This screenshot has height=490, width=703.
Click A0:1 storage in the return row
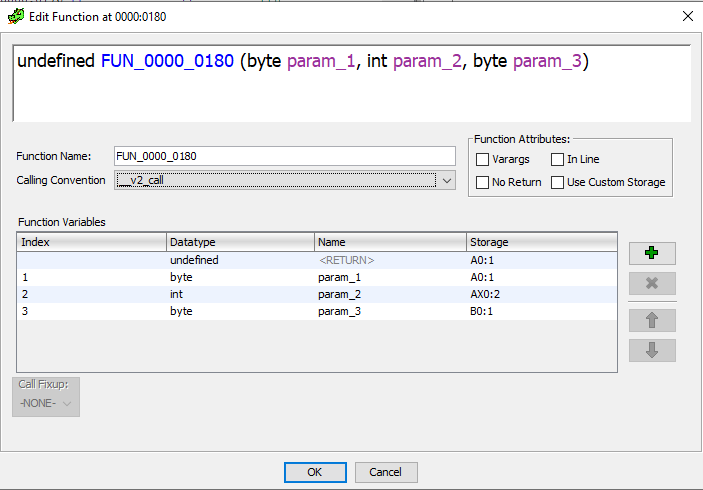[542, 260]
